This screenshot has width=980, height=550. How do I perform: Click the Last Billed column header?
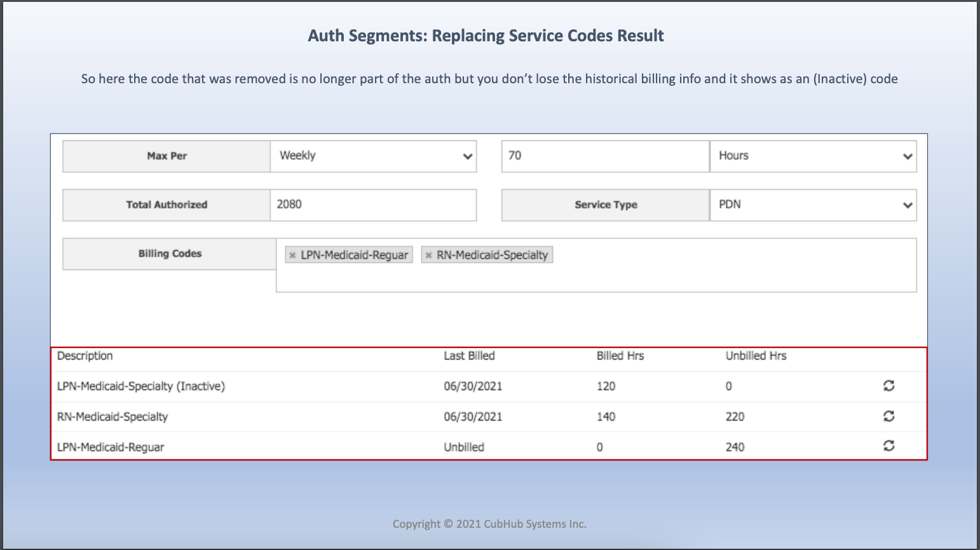point(469,356)
